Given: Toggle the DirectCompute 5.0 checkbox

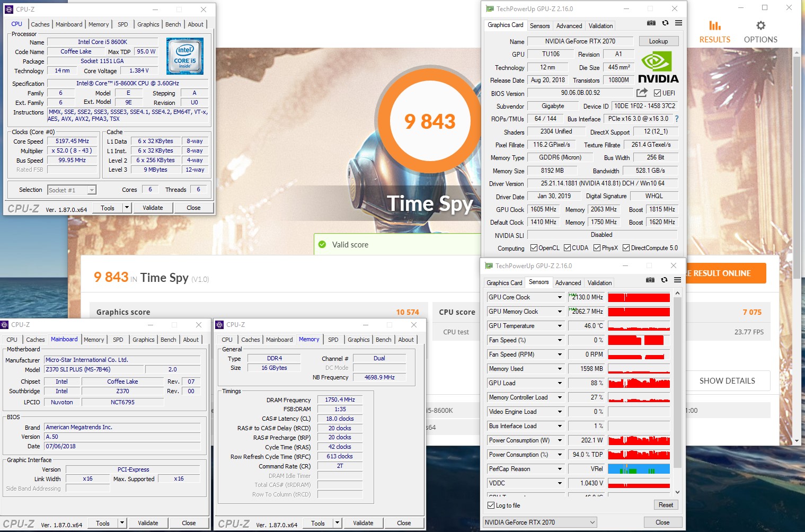Looking at the screenshot, I should click(626, 247).
